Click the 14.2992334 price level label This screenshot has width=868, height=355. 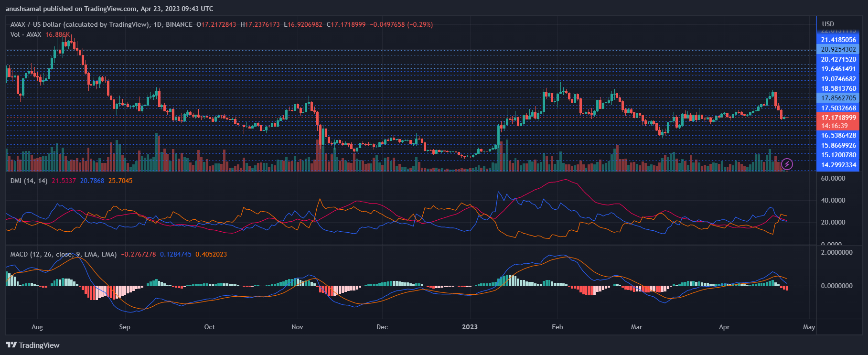pyautogui.click(x=838, y=165)
